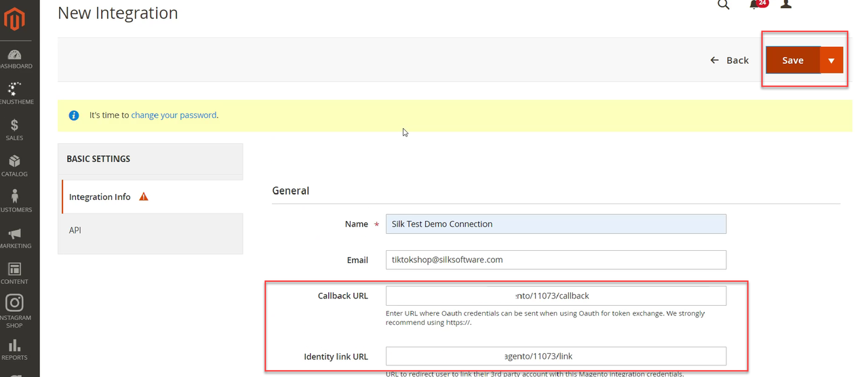
Task: Expand the Save button dropdown arrow
Action: point(831,60)
